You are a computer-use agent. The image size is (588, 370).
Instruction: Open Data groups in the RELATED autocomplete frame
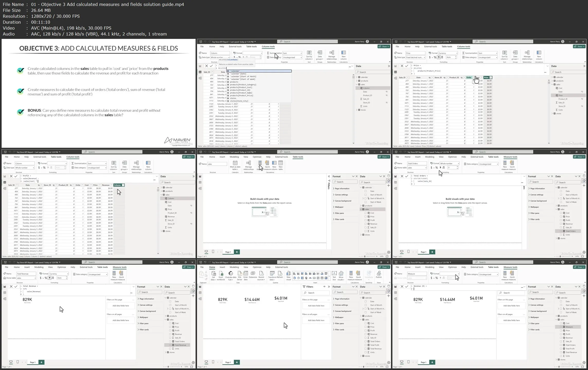pyautogui.click(x=320, y=55)
